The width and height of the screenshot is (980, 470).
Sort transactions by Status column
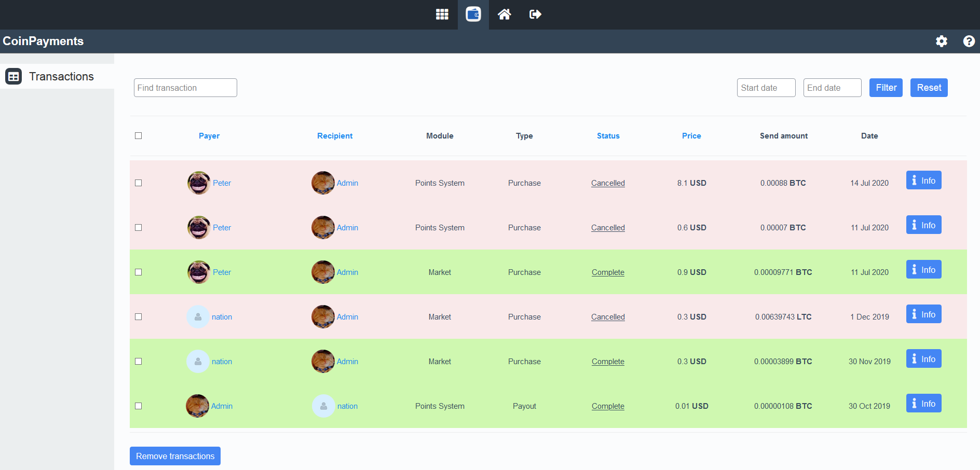(x=608, y=136)
